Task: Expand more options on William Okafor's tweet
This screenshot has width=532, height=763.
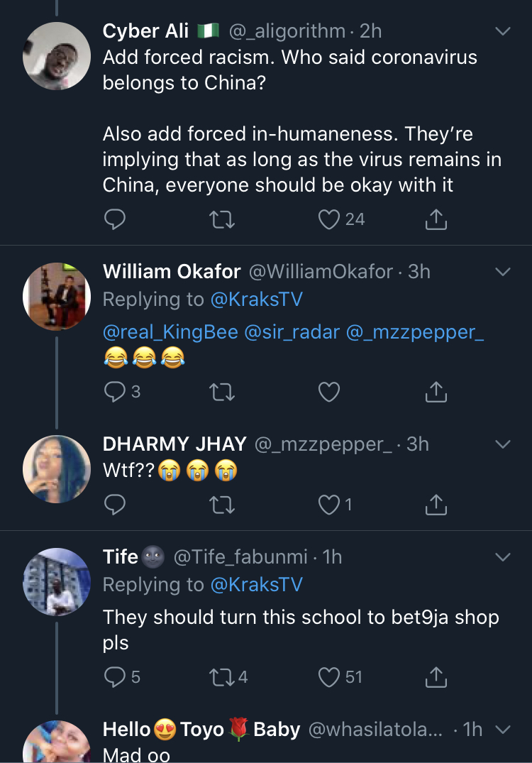Action: 502,272
